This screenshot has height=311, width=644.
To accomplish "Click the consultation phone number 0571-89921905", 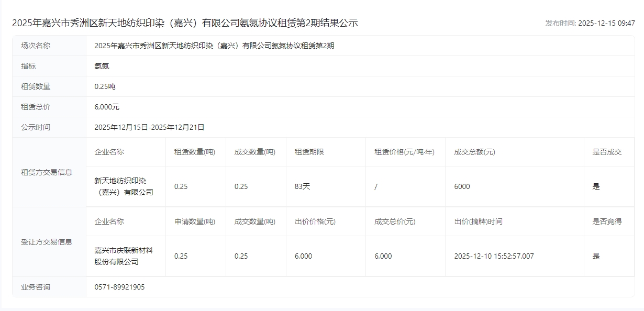I will [x=119, y=287].
